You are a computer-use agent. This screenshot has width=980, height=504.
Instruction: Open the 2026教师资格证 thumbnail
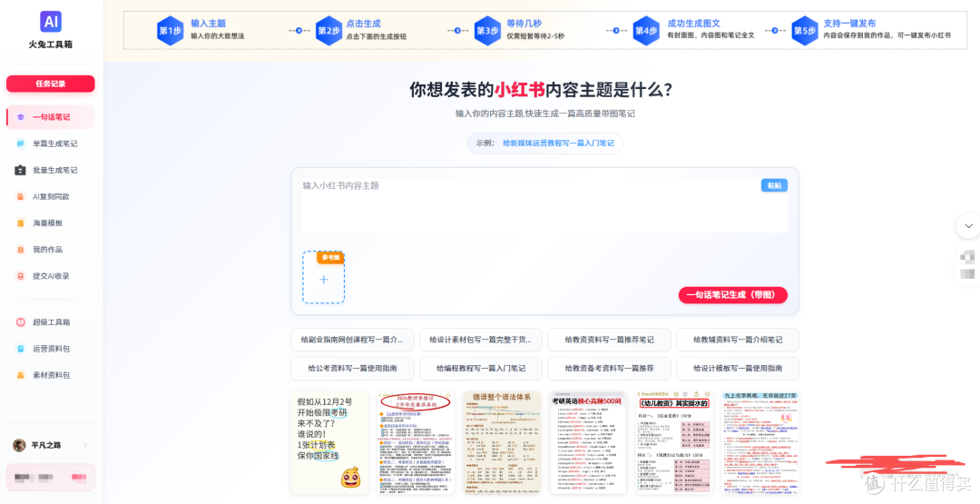(x=416, y=443)
